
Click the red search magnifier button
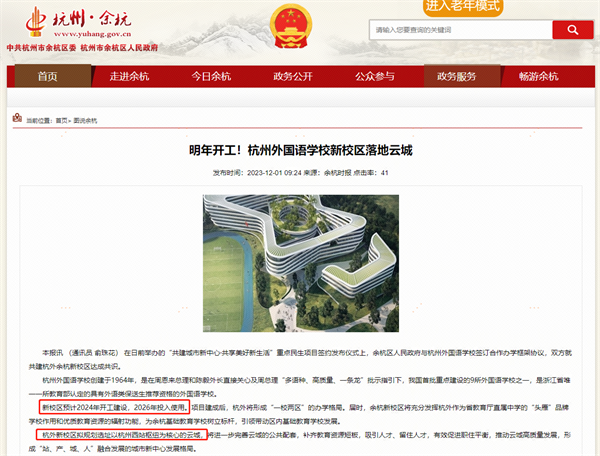(573, 30)
